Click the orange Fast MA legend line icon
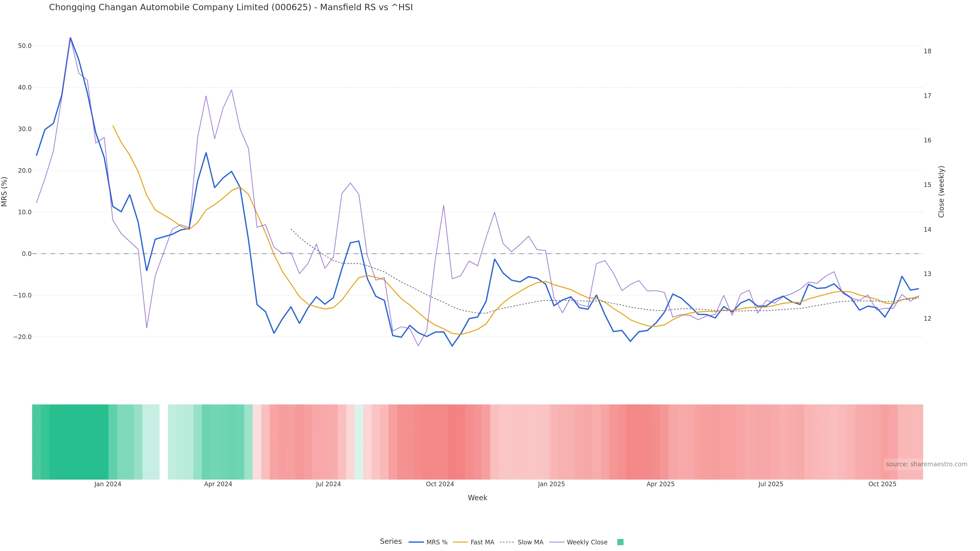The image size is (980, 551). (460, 542)
